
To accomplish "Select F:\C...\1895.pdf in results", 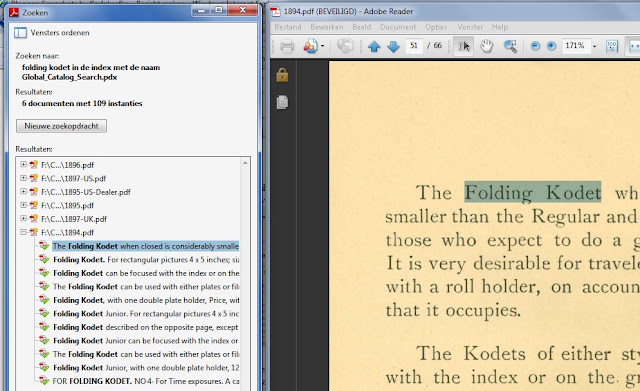I will pos(67,205).
